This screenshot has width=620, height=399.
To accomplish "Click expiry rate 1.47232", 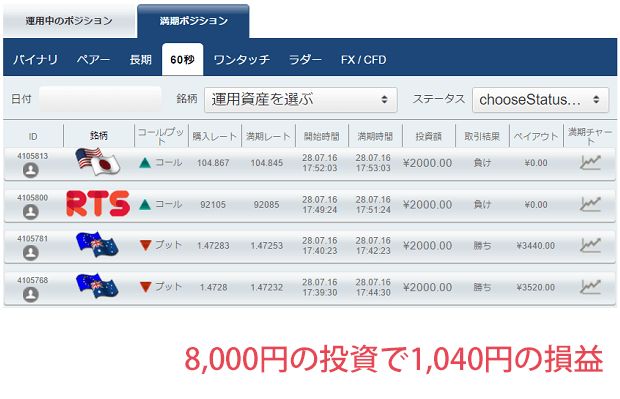I will click(x=267, y=287).
